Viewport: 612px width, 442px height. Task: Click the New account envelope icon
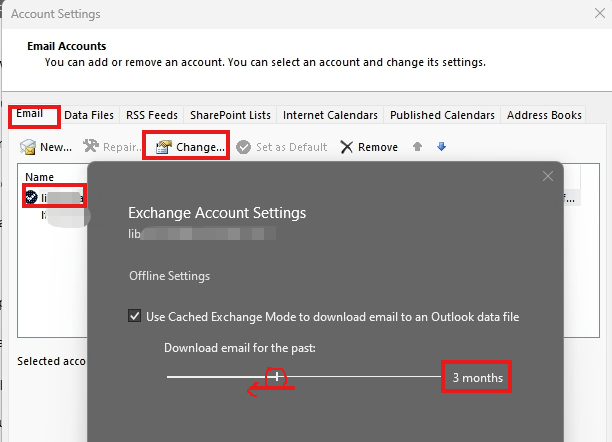(28, 147)
